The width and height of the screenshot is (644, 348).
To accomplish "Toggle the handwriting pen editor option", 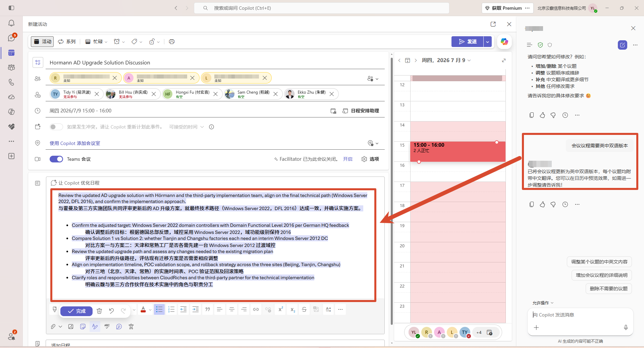I will [x=95, y=327].
